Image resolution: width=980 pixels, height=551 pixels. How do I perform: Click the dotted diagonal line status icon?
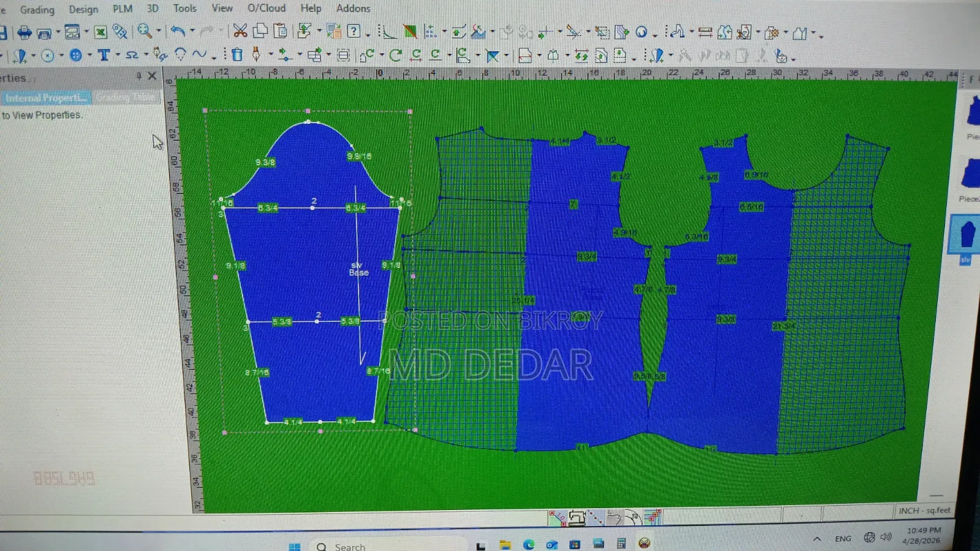pyautogui.click(x=596, y=519)
